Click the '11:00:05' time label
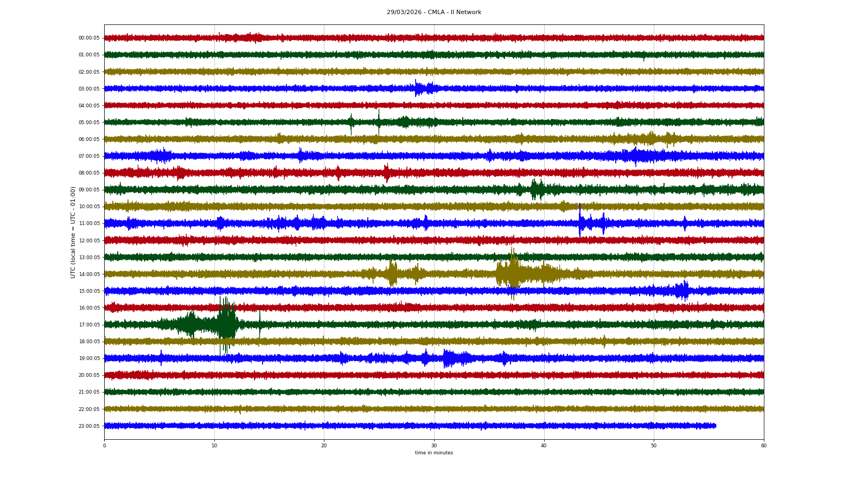The height and width of the screenshot is (488, 868). pyautogui.click(x=89, y=223)
